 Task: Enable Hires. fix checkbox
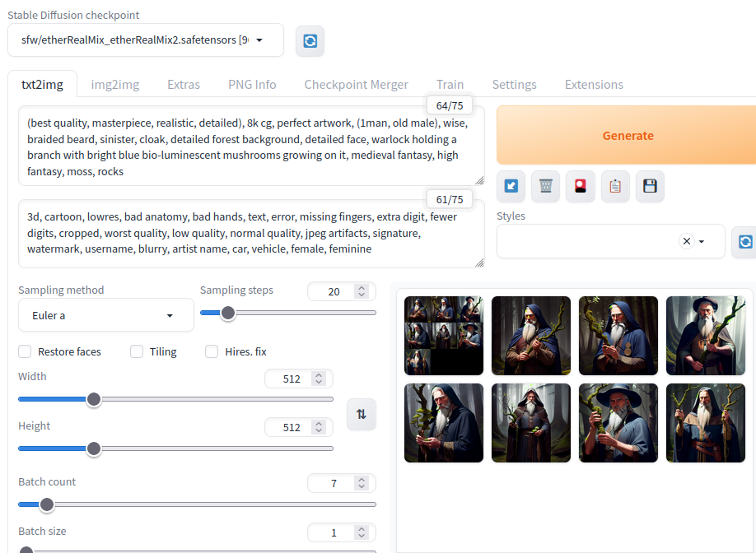coord(212,351)
